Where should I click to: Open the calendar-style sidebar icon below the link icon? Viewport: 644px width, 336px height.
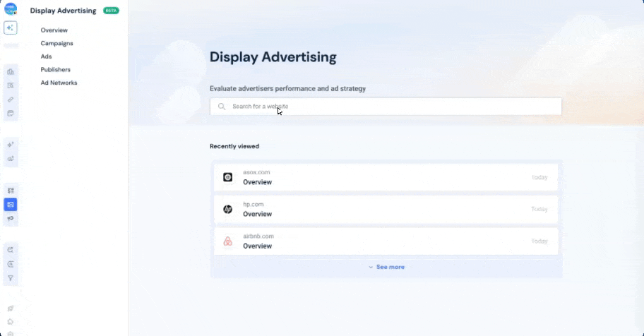point(11,114)
